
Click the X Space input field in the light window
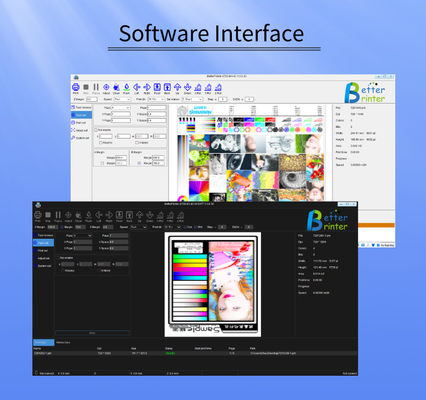[x=157, y=114]
